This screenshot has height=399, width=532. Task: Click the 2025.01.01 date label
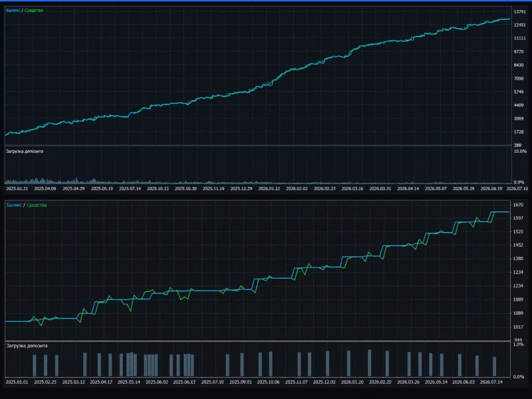17,382
